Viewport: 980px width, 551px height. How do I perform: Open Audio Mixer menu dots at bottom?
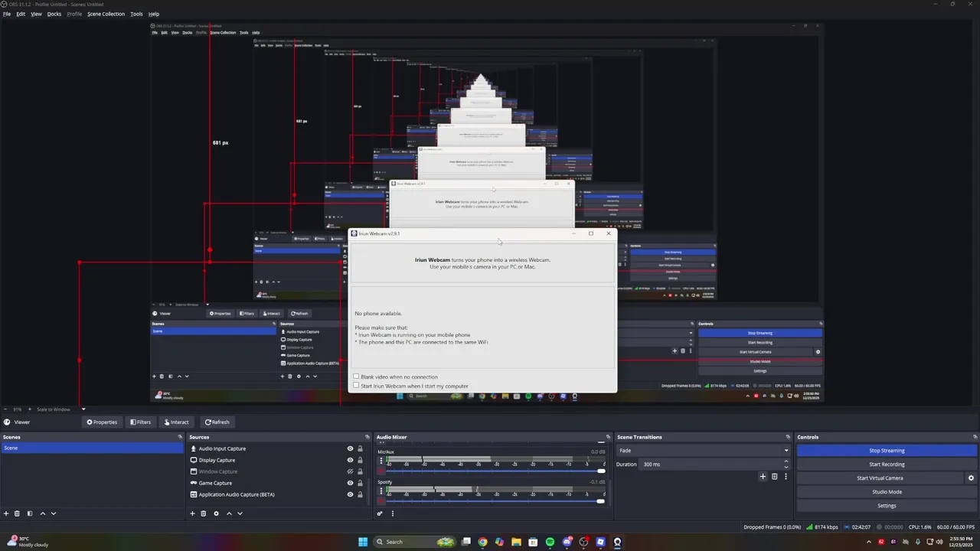tap(393, 514)
